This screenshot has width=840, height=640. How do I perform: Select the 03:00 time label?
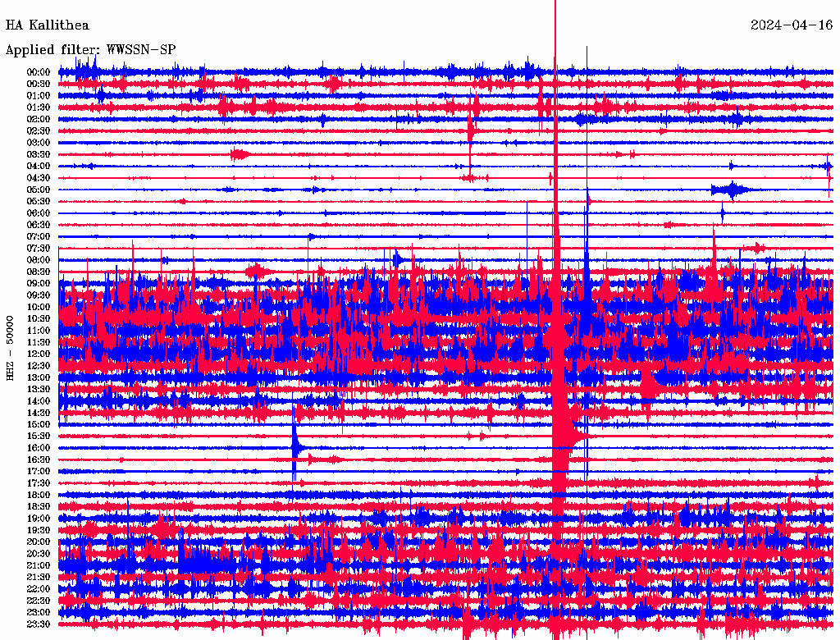click(39, 143)
